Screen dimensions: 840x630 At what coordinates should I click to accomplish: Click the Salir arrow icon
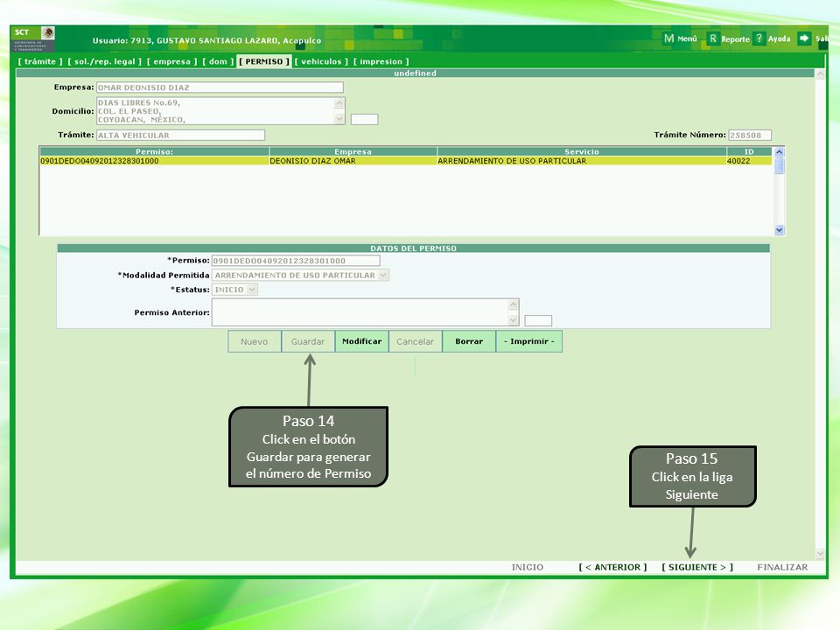(x=804, y=38)
